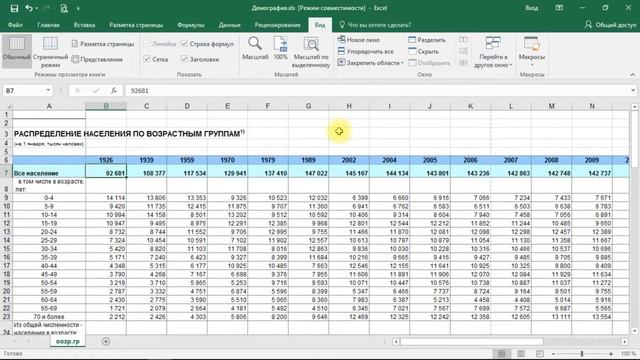Click the Select All corner triangle
640x360 pixels.
(8, 106)
